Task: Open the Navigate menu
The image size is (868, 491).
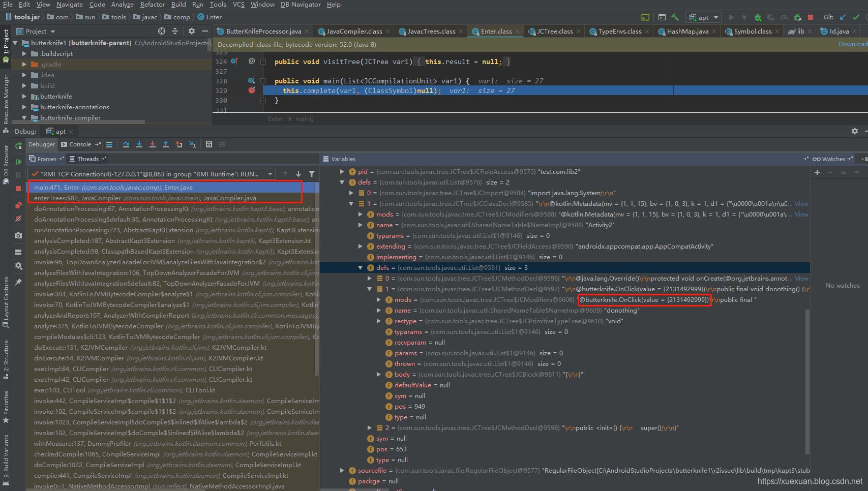Action: pyautogui.click(x=70, y=5)
